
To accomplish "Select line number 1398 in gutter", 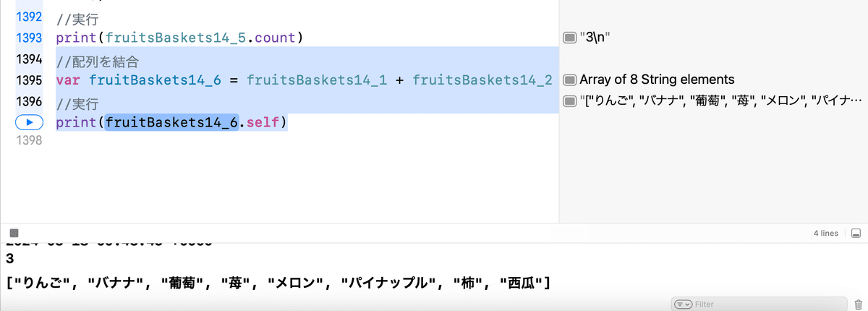I will click(x=30, y=140).
